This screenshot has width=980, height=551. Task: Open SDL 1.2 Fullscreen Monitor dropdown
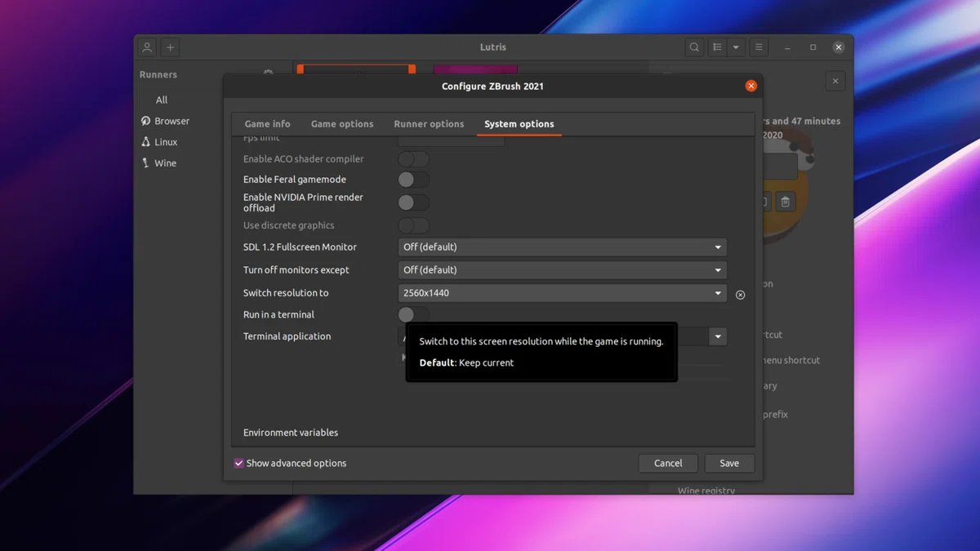562,247
